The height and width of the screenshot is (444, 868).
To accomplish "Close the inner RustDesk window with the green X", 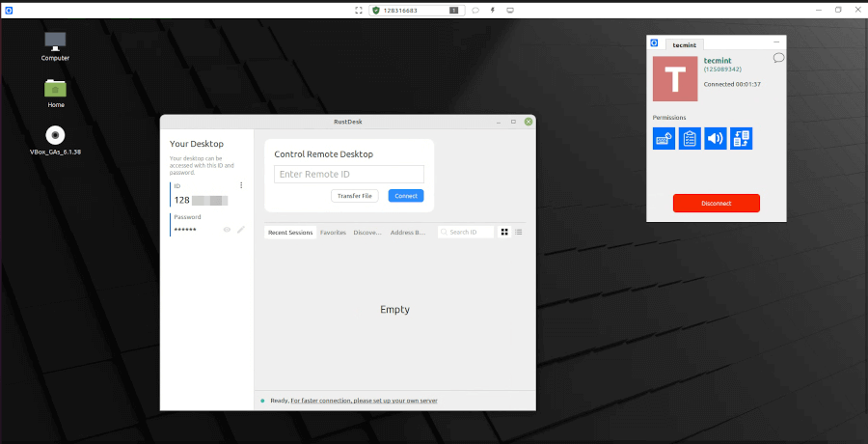I will 529,122.
